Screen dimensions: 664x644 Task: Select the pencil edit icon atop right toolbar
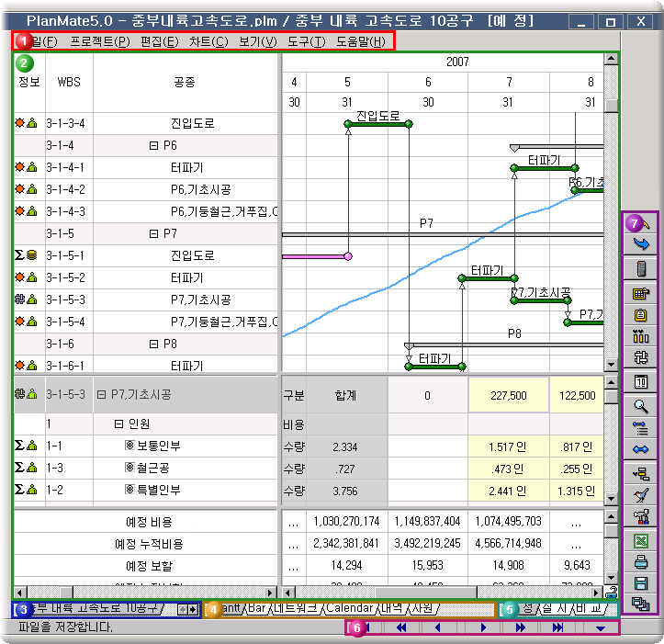click(641, 223)
